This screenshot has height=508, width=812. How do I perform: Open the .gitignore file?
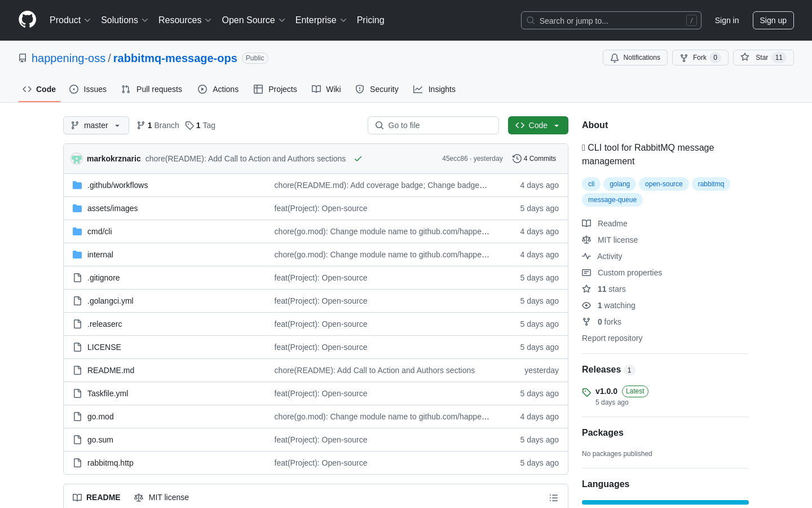pos(104,278)
